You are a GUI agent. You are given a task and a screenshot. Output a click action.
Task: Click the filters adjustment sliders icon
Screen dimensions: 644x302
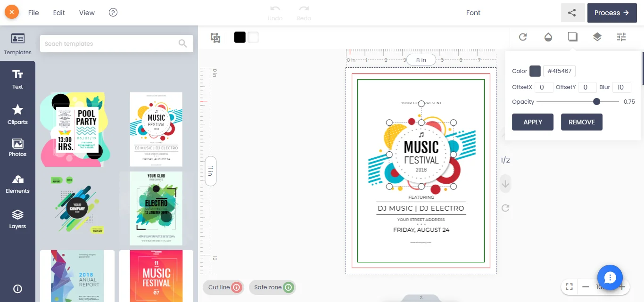coord(621,37)
